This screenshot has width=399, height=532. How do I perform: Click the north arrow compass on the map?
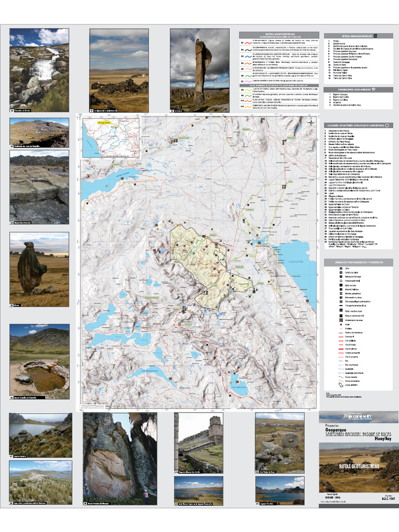311,123
